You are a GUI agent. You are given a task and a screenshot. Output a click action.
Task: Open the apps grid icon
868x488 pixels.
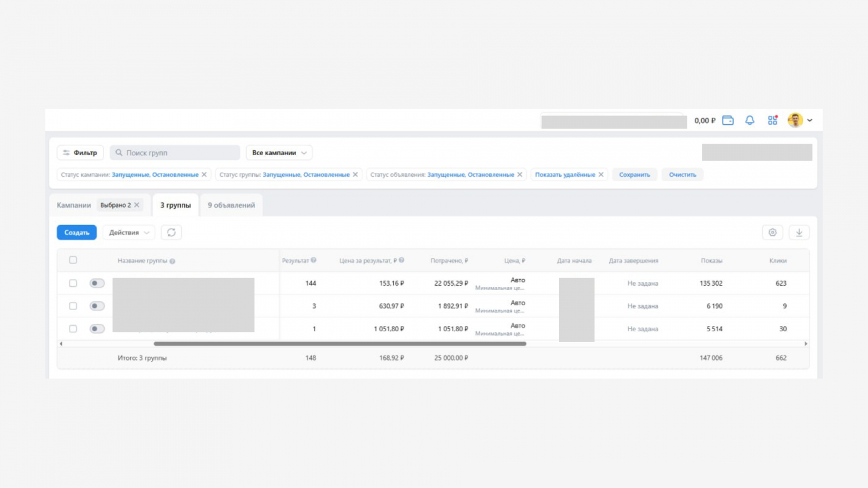point(773,120)
